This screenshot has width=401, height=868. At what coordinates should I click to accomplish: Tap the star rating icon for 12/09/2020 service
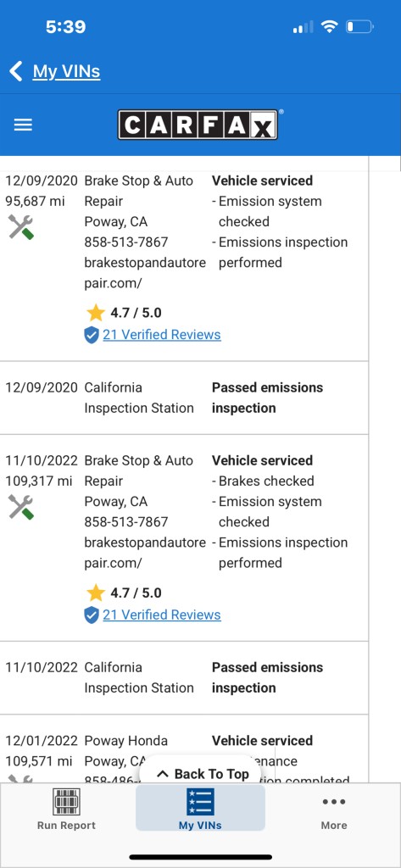pyautogui.click(x=96, y=313)
